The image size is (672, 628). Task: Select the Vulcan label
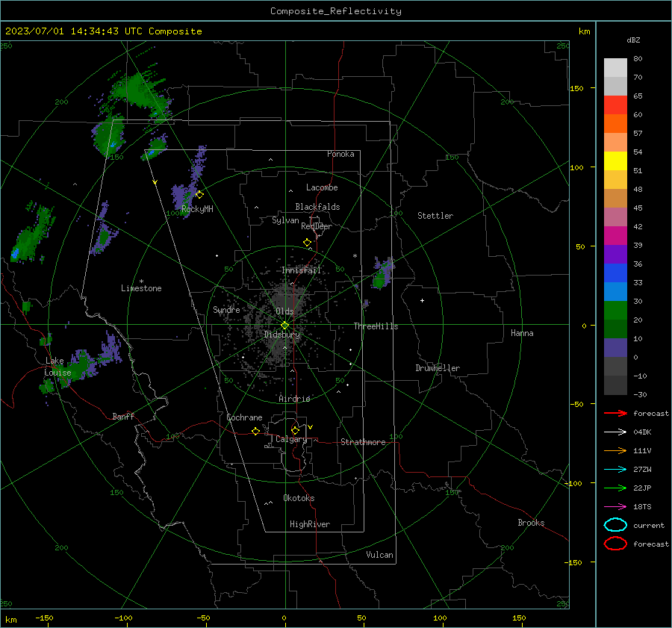click(380, 555)
